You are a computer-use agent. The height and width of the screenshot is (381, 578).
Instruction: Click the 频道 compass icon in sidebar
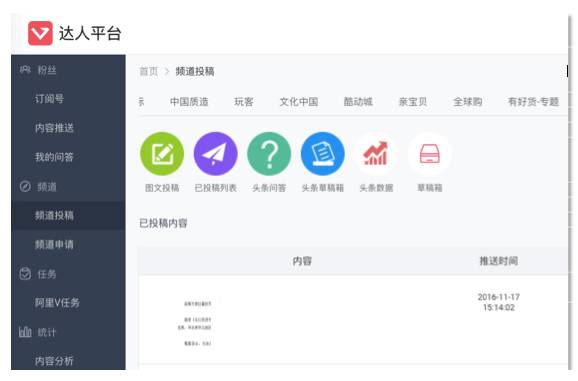pyautogui.click(x=25, y=186)
